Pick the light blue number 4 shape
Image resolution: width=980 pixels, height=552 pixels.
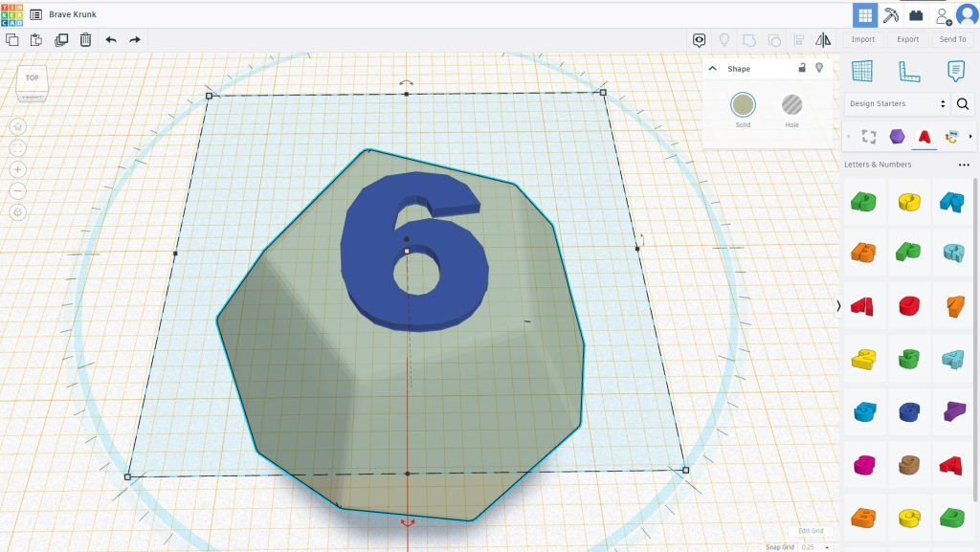click(953, 359)
